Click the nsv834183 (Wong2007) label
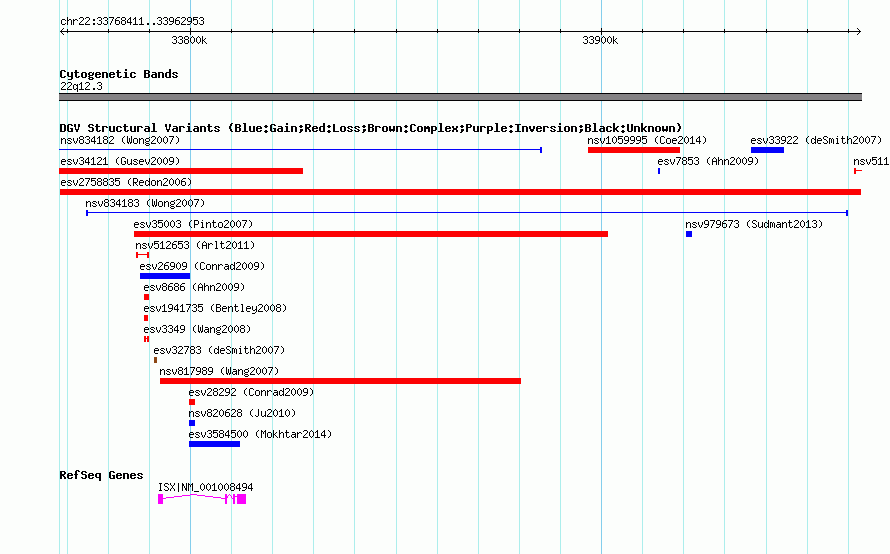The height and width of the screenshot is (554, 890). tap(145, 203)
